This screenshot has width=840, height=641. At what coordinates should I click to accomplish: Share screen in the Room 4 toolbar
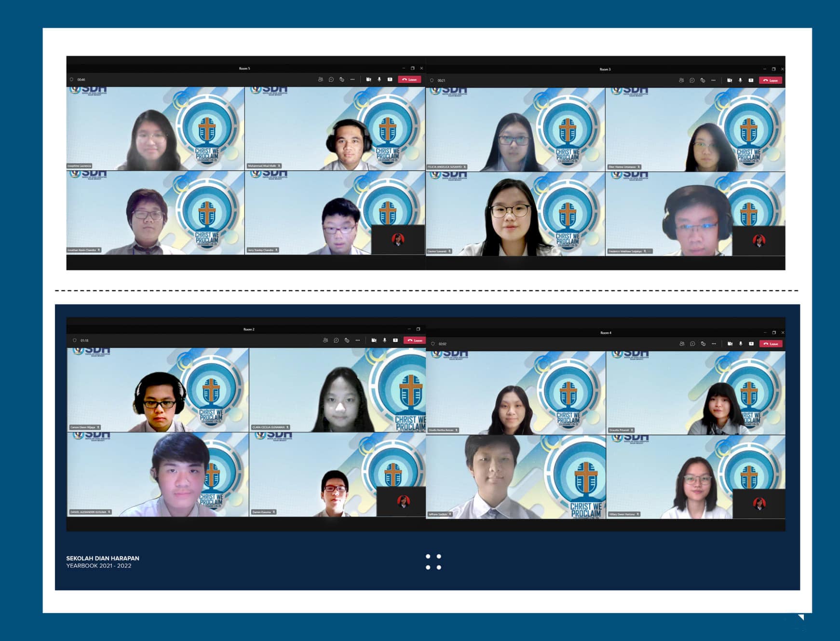click(x=751, y=344)
